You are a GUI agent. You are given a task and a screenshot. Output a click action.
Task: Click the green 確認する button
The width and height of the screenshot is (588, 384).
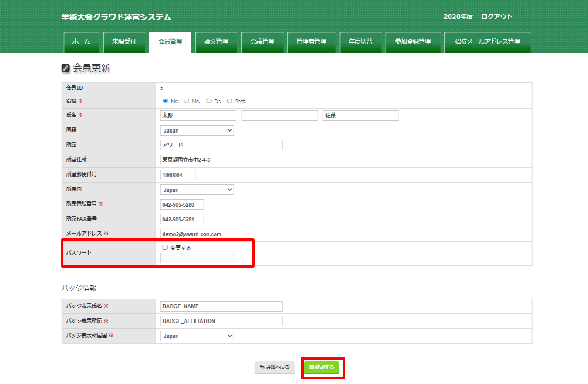point(321,367)
